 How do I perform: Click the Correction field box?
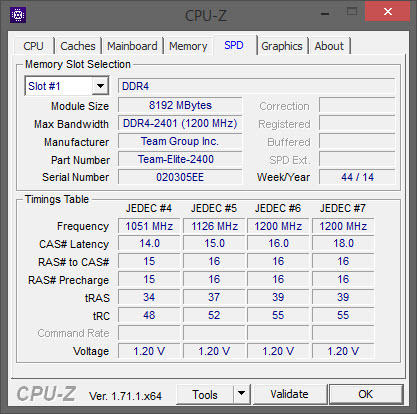357,105
